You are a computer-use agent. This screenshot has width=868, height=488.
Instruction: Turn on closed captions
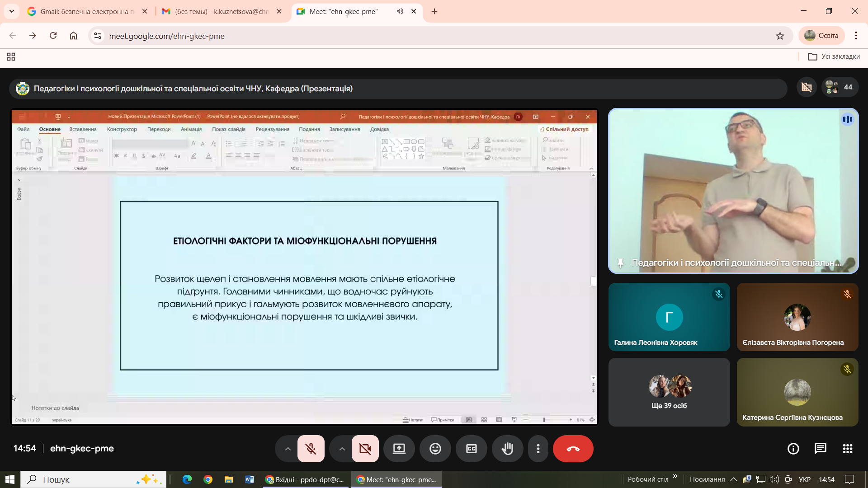(471, 449)
